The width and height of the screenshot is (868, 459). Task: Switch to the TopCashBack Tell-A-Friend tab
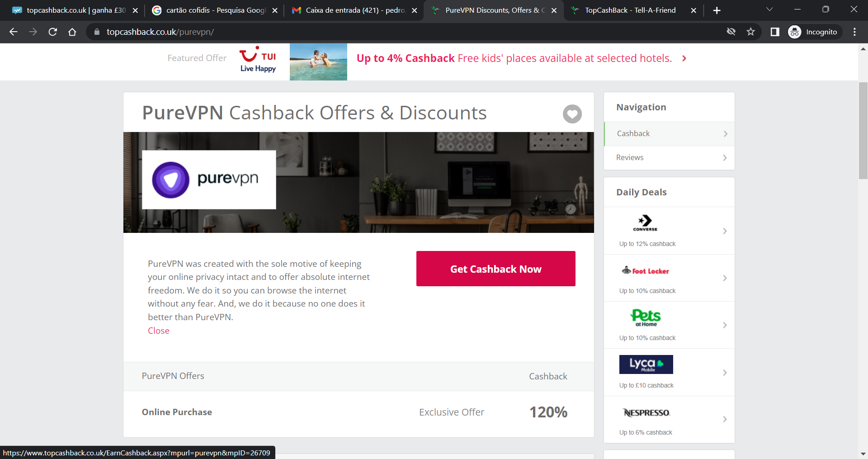pos(630,10)
